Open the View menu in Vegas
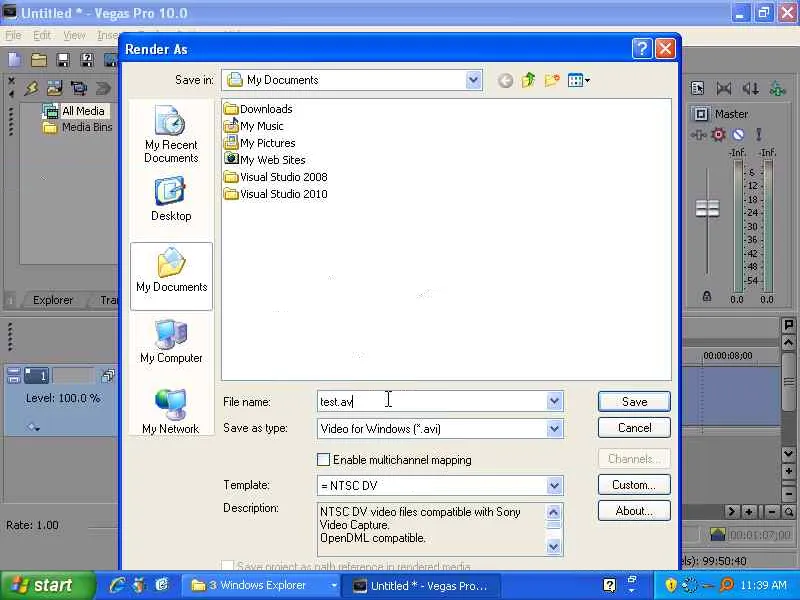Screen dimensions: 800x600 [74, 35]
